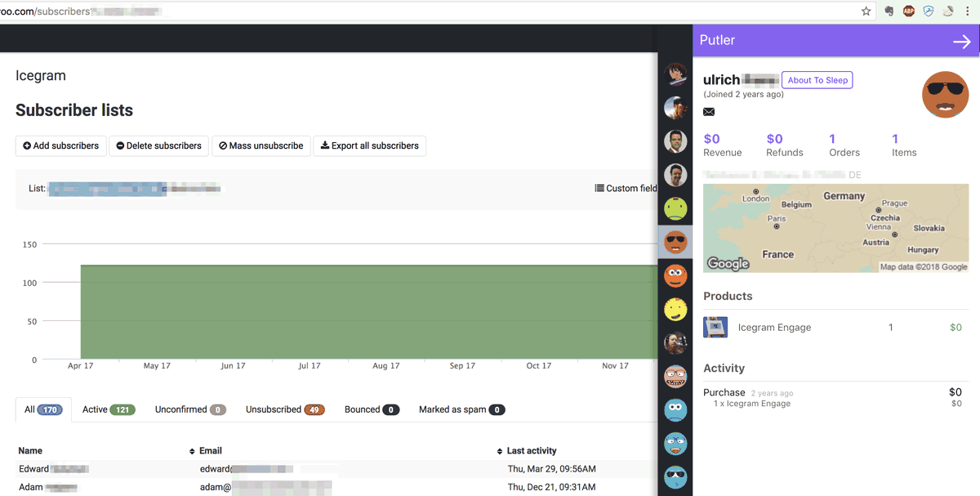This screenshot has width=980, height=496.
Task: Click Export all subscribers button
Action: tap(369, 145)
